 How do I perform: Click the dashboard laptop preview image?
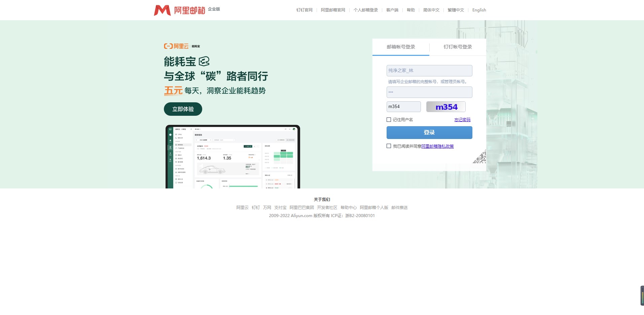(x=233, y=156)
